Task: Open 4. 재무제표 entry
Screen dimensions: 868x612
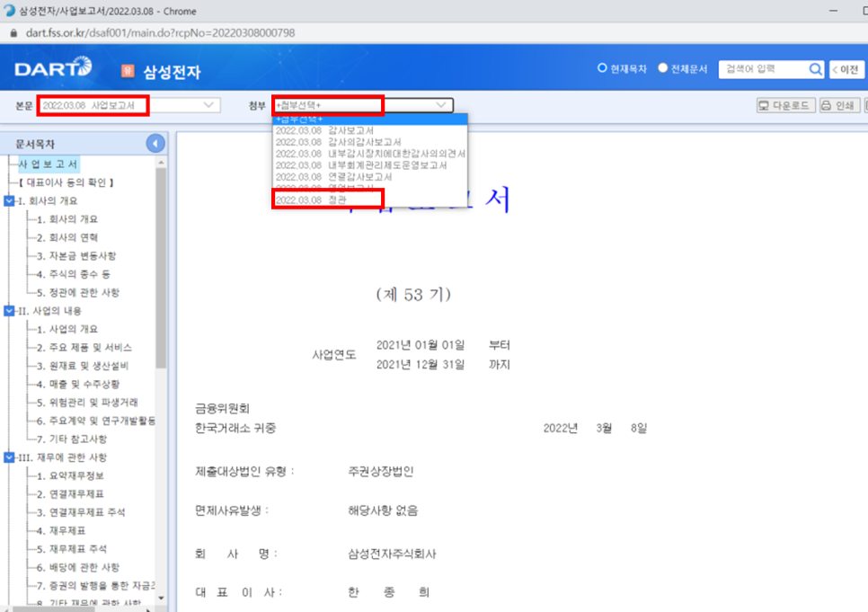Action: click(x=61, y=530)
